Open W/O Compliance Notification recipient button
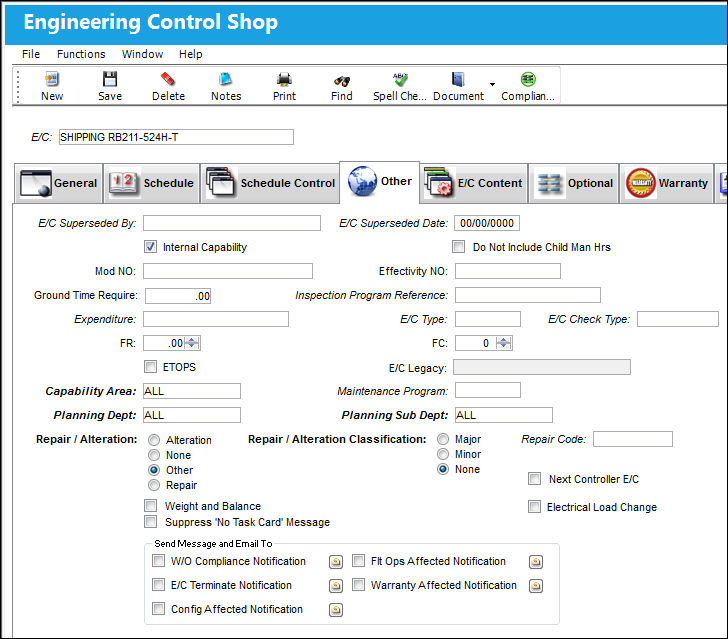This screenshot has width=728, height=639. point(336,562)
